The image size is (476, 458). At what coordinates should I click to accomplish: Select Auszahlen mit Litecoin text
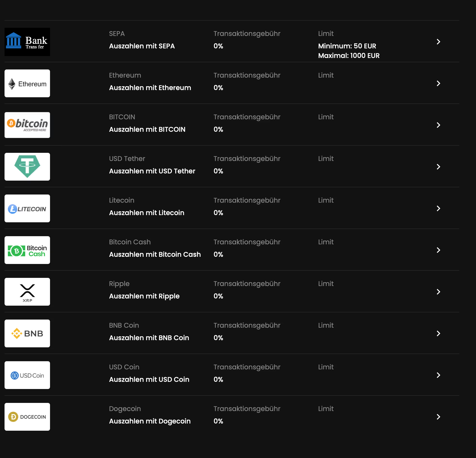[x=147, y=213]
